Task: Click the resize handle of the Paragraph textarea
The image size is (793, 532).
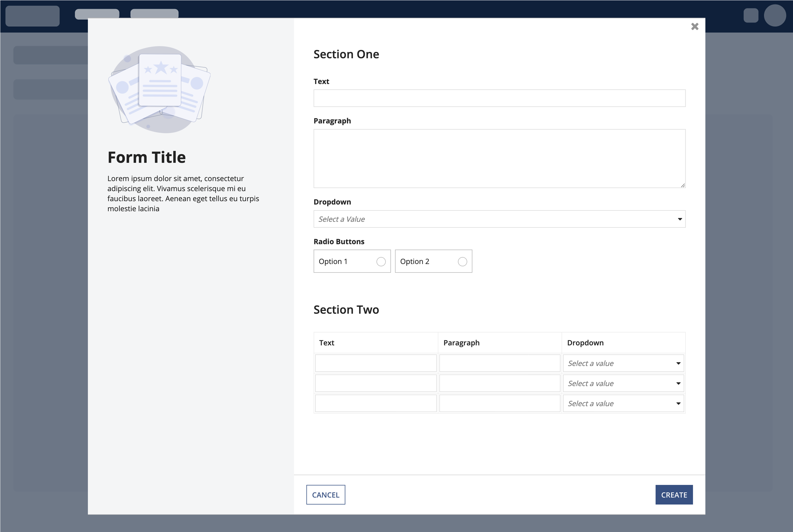Action: [x=683, y=185]
